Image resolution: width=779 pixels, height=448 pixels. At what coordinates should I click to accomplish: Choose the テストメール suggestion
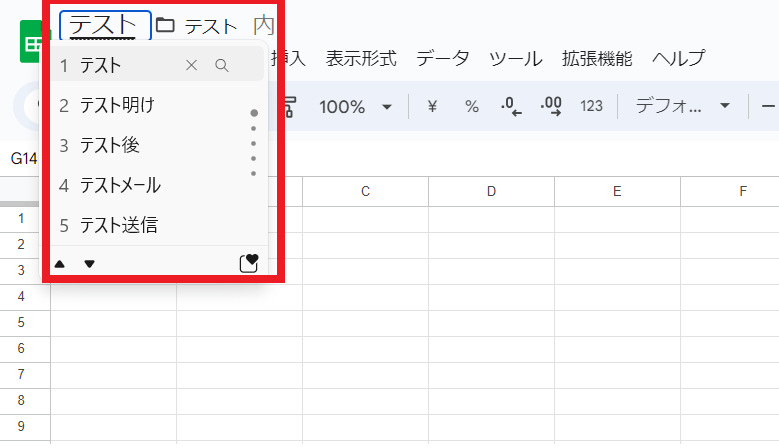pyautogui.click(x=120, y=185)
